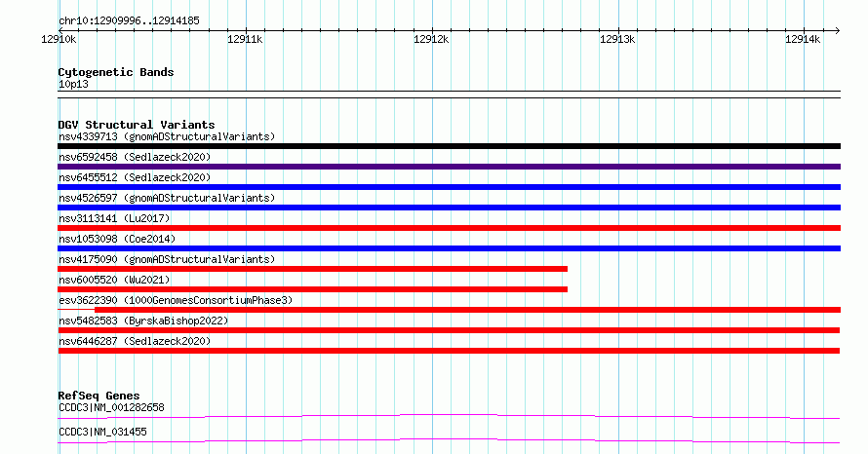Viewport: 868px width, 454px height.
Task: Click the 10p13 band label
Action: point(73,84)
